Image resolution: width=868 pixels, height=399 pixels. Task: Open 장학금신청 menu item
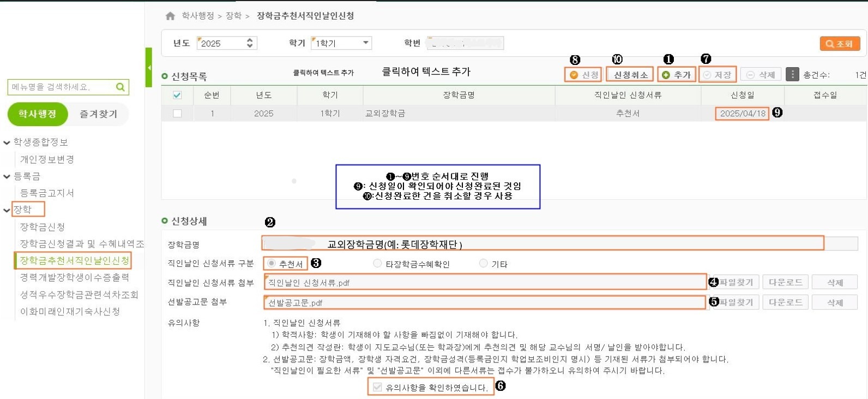pyautogui.click(x=43, y=227)
